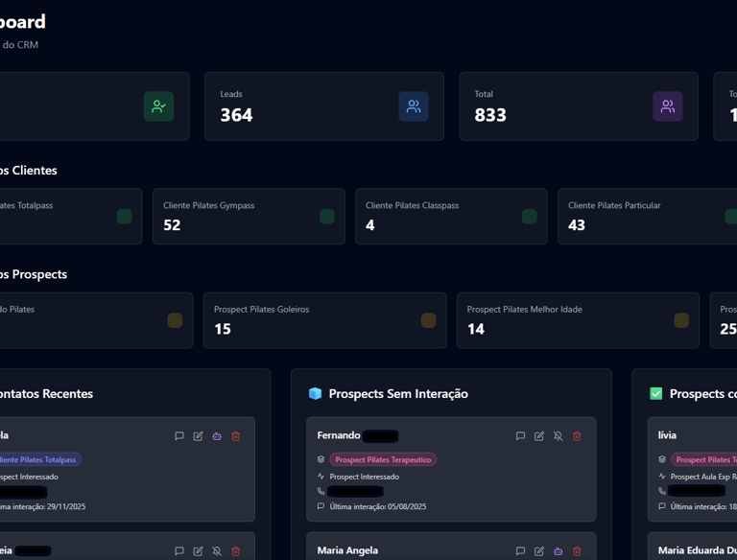Delete Maria Angela's contact
The height and width of the screenshot is (560, 737).
tap(577, 550)
